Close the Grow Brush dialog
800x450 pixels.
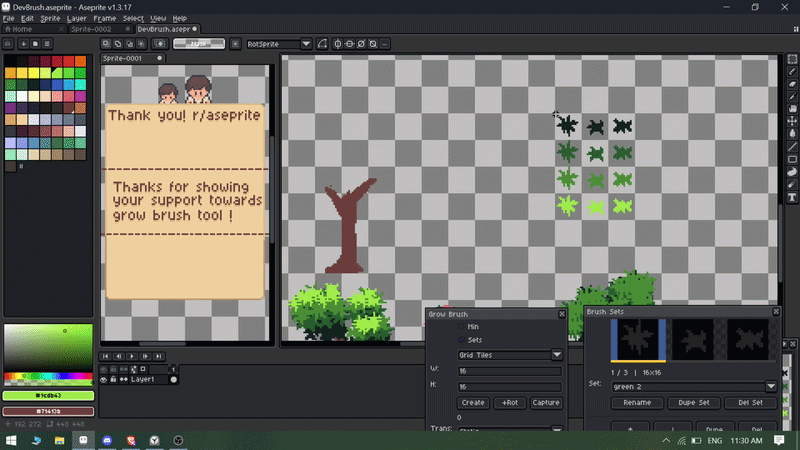(x=562, y=314)
